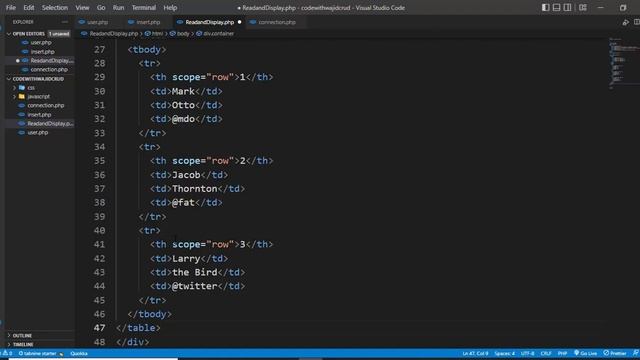Open Selection menu
This screenshot has height=360, width=640.
tap(55, 7)
